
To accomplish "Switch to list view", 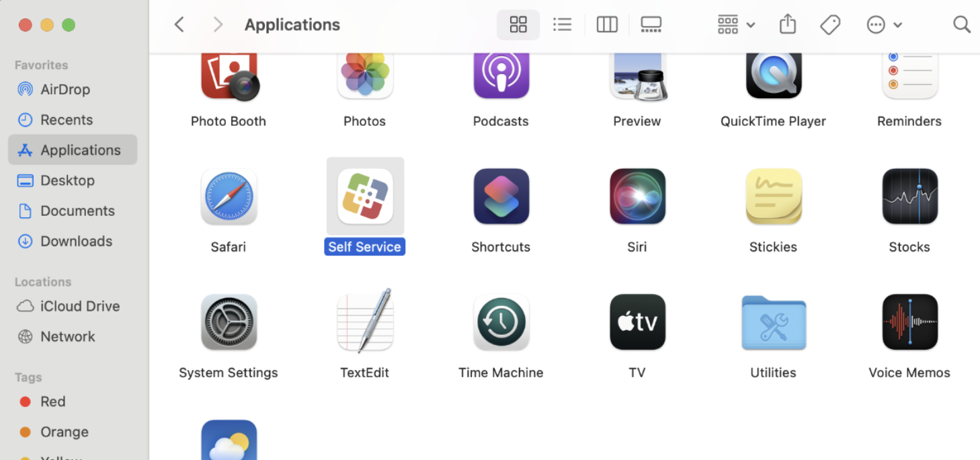I will (562, 25).
